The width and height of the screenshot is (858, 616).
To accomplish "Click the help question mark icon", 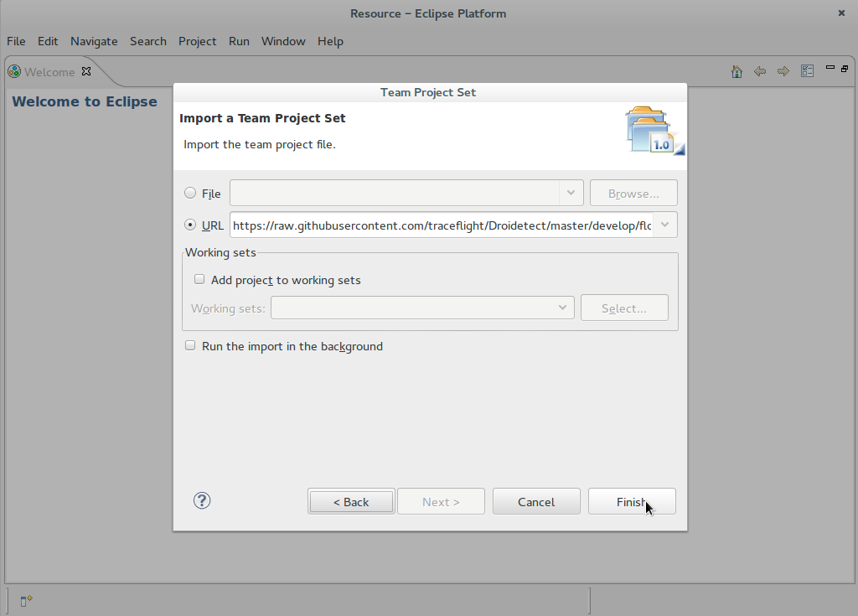I will pos(202,500).
